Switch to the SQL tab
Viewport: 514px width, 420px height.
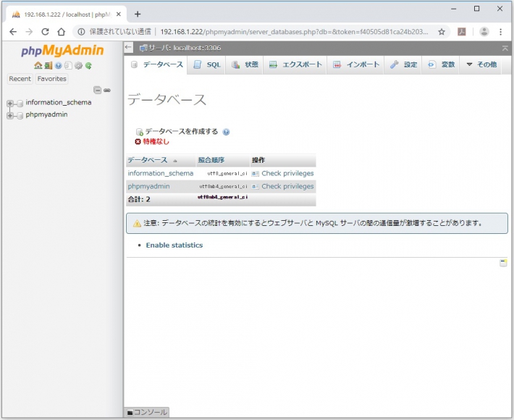click(x=207, y=64)
